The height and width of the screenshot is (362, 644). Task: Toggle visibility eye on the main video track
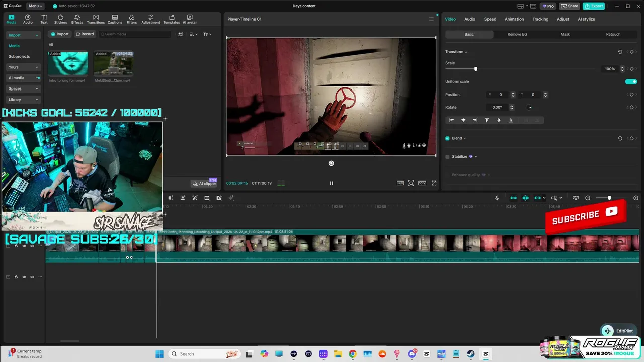[24, 246]
